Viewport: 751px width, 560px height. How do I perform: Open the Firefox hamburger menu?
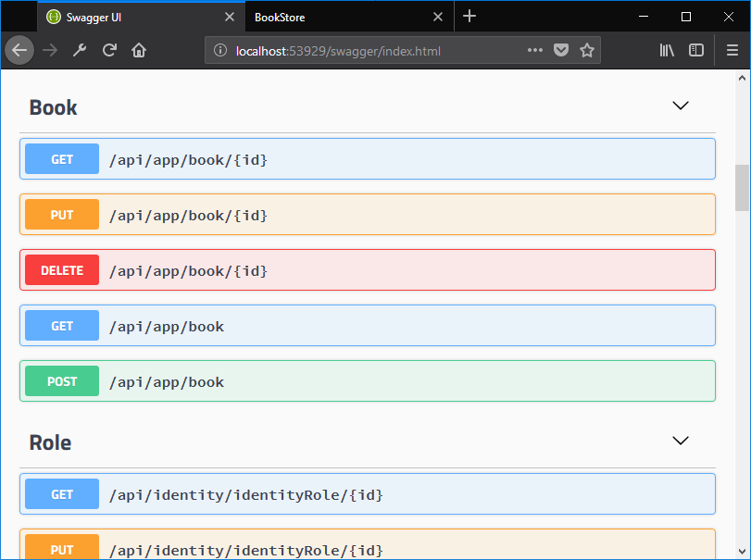[732, 50]
